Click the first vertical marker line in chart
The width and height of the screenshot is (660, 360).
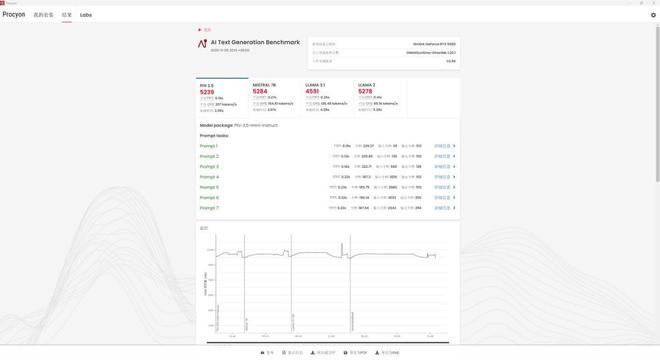[216, 283]
